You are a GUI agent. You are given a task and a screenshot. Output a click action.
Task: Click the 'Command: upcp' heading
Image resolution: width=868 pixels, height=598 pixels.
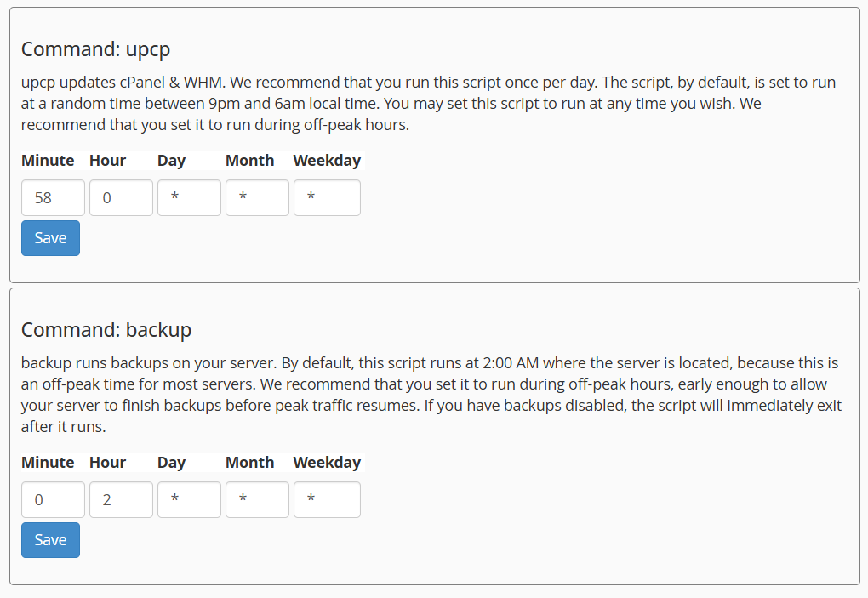[96, 49]
